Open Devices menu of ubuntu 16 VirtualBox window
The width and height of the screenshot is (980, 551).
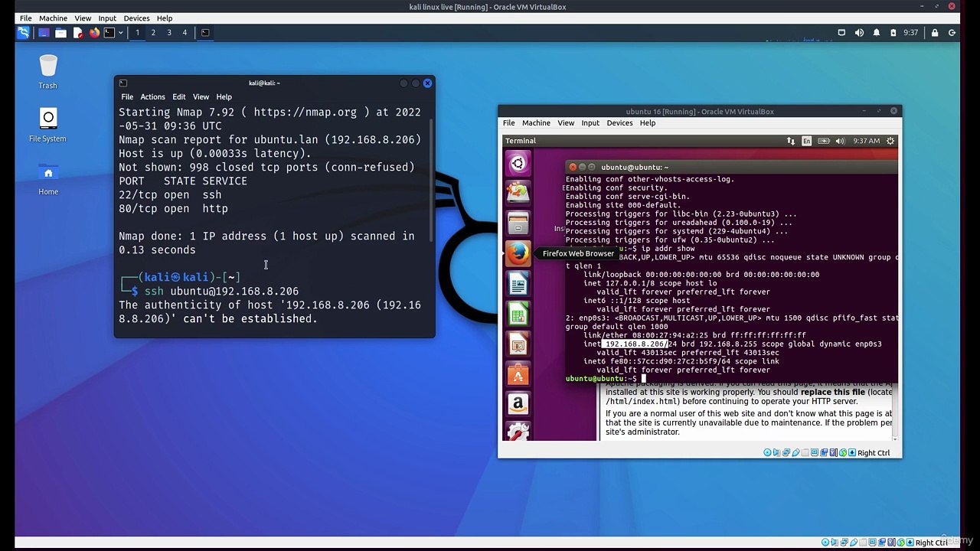[x=619, y=123]
